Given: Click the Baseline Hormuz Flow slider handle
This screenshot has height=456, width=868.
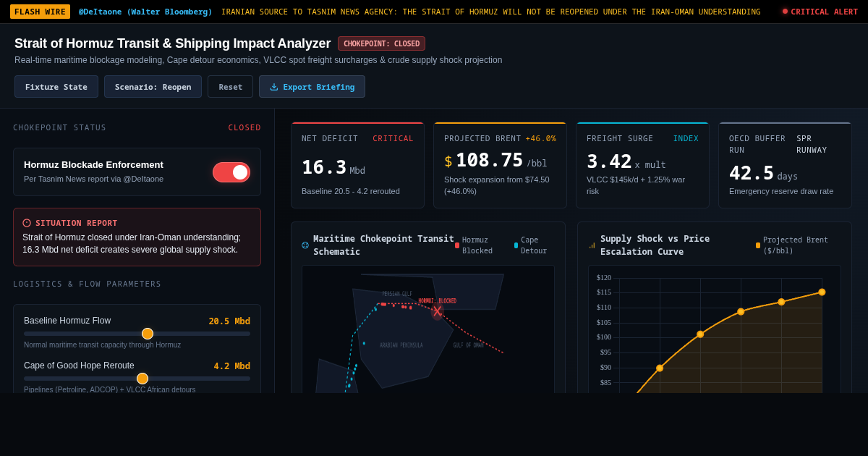Looking at the screenshot, I should click(x=148, y=334).
